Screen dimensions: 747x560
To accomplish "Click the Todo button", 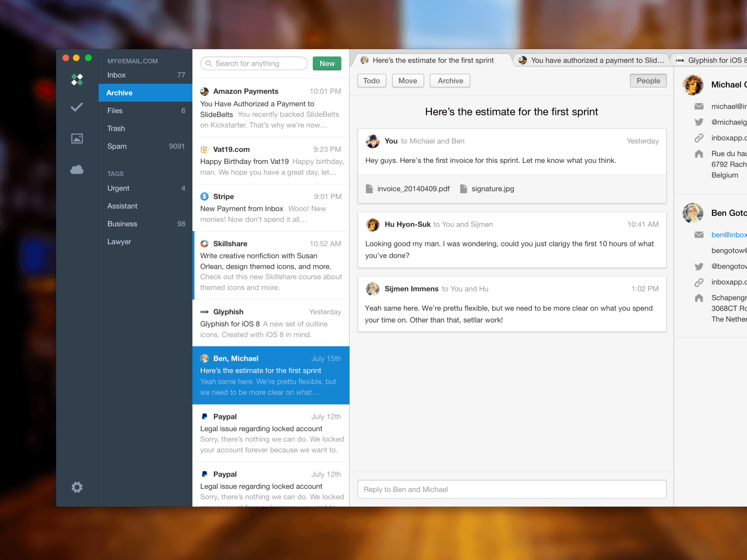I will (372, 81).
